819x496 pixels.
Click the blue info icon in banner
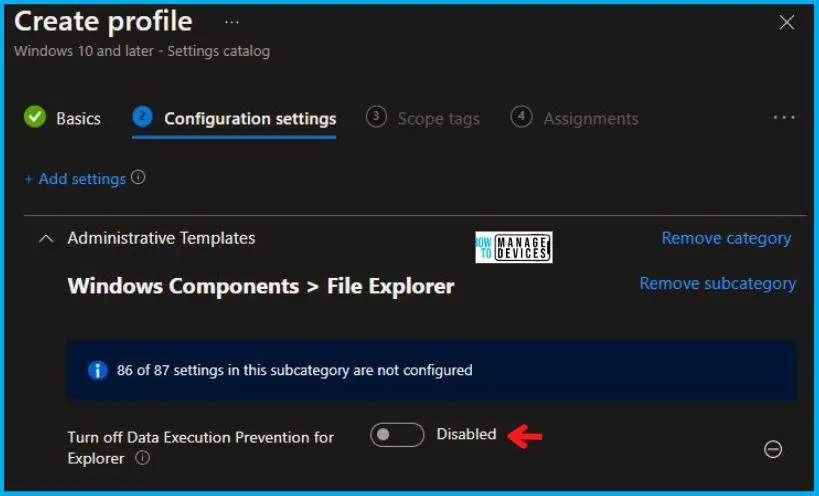point(97,370)
